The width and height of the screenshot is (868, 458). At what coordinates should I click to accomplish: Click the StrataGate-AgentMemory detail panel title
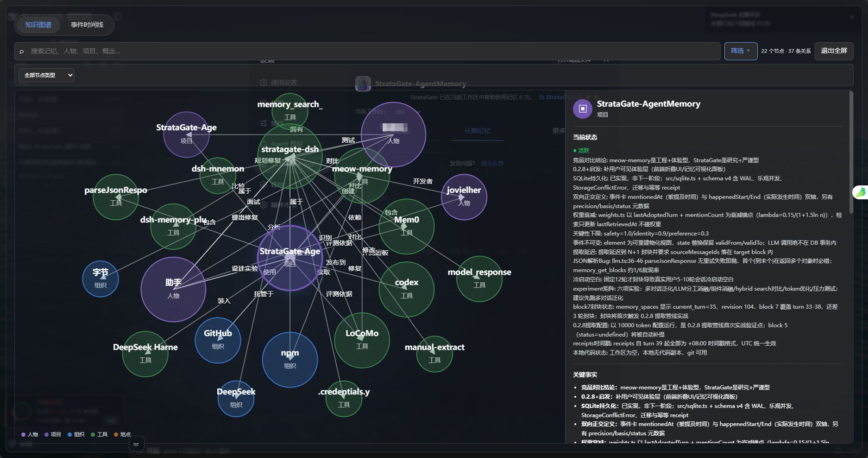648,104
